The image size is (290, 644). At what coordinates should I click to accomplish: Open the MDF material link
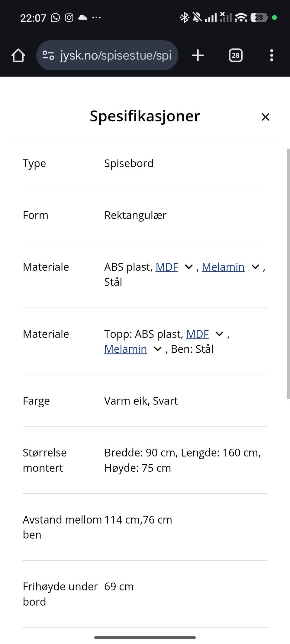(166, 267)
